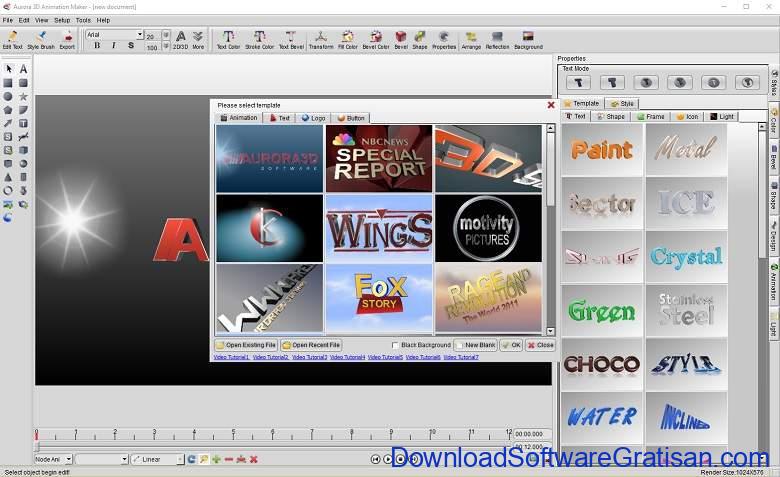Image resolution: width=780 pixels, height=477 pixels.
Task: Switch to the Style tab in Properties
Action: tap(622, 103)
